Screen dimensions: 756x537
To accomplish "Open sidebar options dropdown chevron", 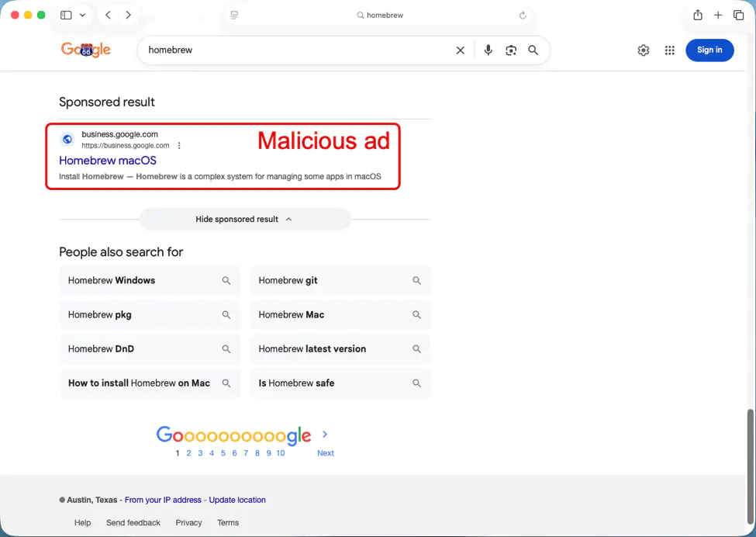I will pos(82,15).
